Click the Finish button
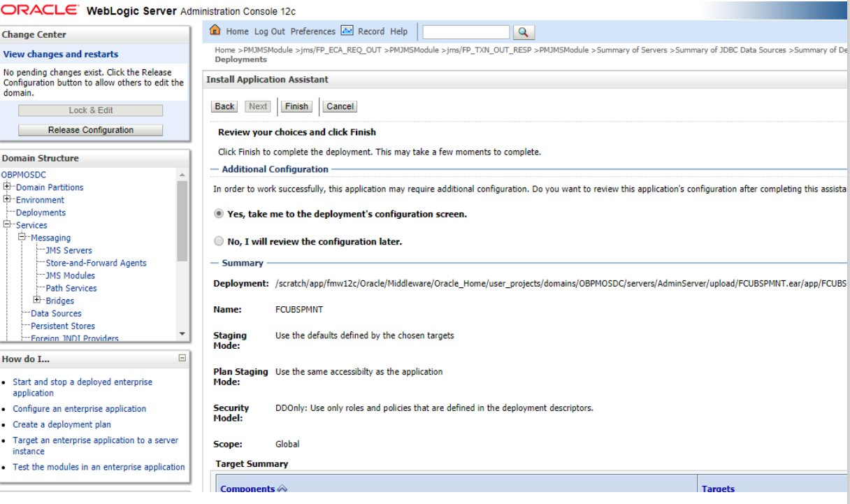850x504 pixels. point(296,106)
